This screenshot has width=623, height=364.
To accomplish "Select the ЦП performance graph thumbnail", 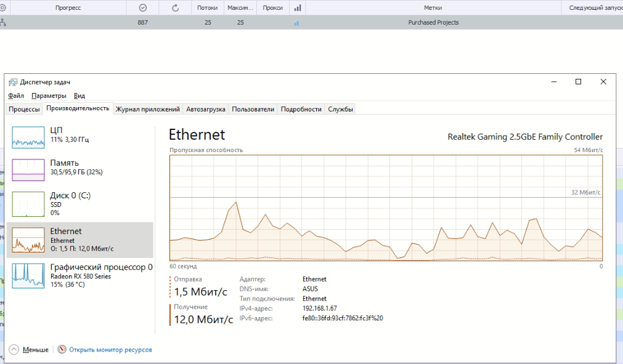I will tap(28, 135).
